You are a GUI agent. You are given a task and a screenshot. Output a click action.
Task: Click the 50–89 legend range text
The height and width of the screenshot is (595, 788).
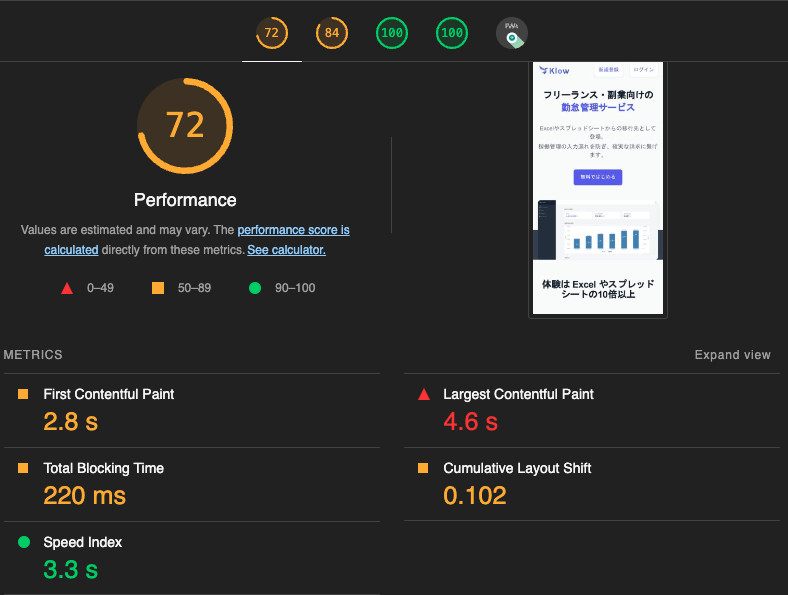pyautogui.click(x=194, y=288)
